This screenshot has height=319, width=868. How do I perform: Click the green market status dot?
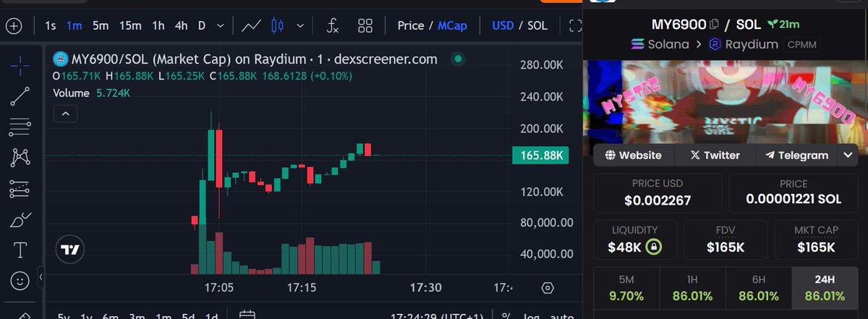click(456, 59)
